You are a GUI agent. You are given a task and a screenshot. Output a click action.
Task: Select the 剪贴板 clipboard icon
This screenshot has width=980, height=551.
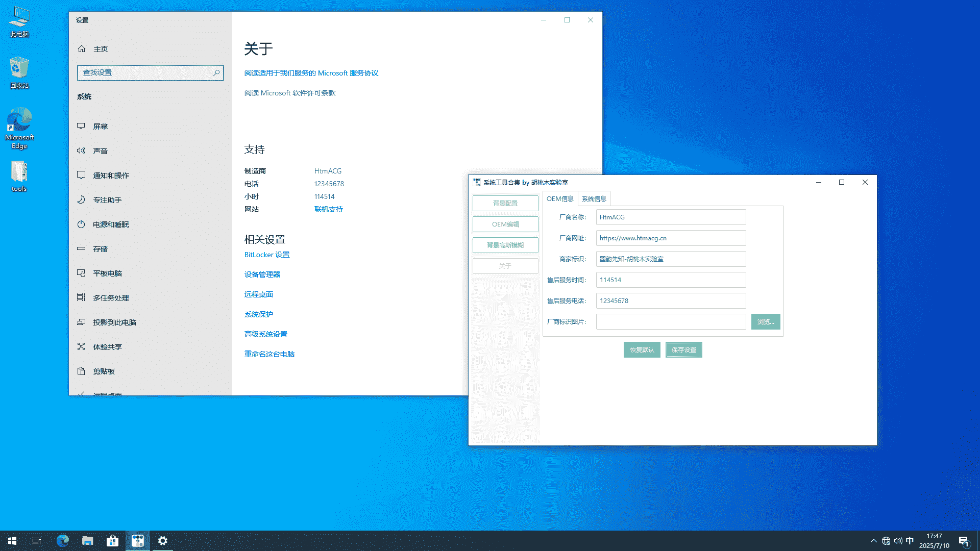pyautogui.click(x=81, y=371)
